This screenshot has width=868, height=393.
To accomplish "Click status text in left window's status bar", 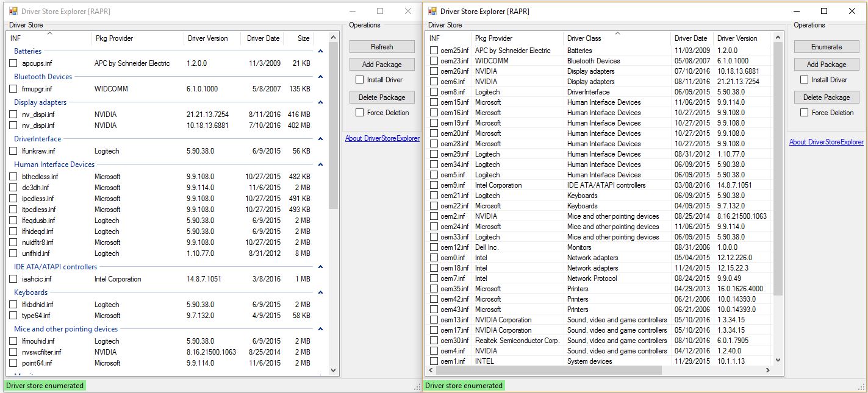I will pos(45,385).
